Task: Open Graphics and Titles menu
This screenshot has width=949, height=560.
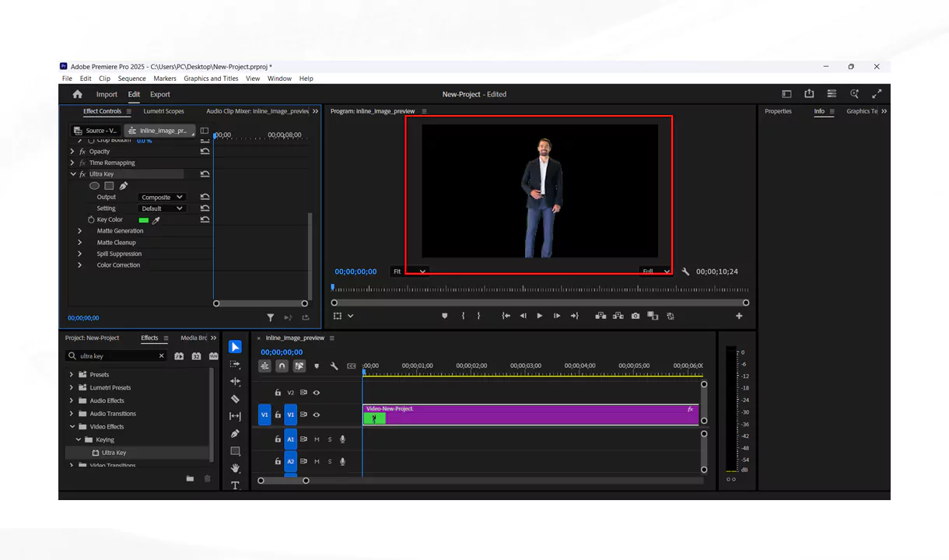Action: coord(211,79)
